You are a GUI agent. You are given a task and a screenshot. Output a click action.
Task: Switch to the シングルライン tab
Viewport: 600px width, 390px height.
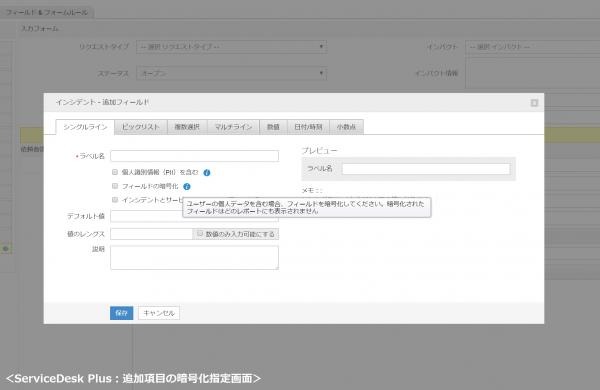(85, 127)
